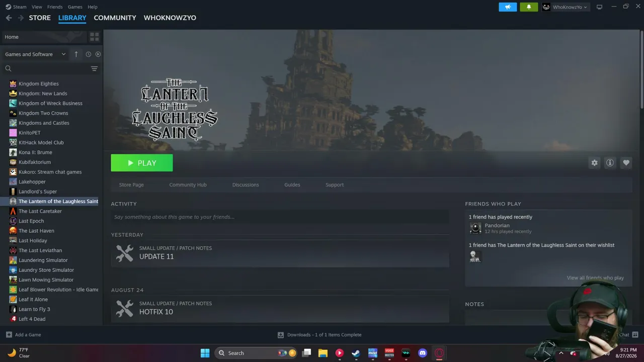Toggle ready-to-play filter in sidebar
Viewport: 644px width, 362px height.
[x=98, y=54]
